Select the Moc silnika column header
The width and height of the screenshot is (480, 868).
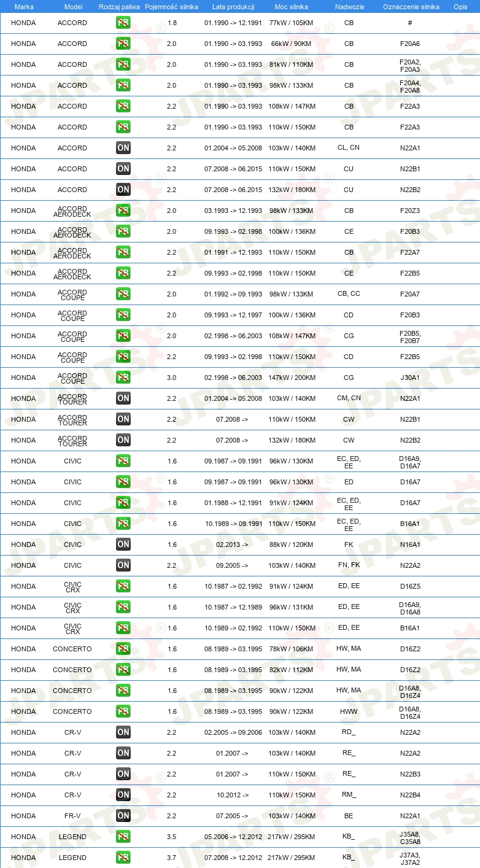tap(292, 6)
